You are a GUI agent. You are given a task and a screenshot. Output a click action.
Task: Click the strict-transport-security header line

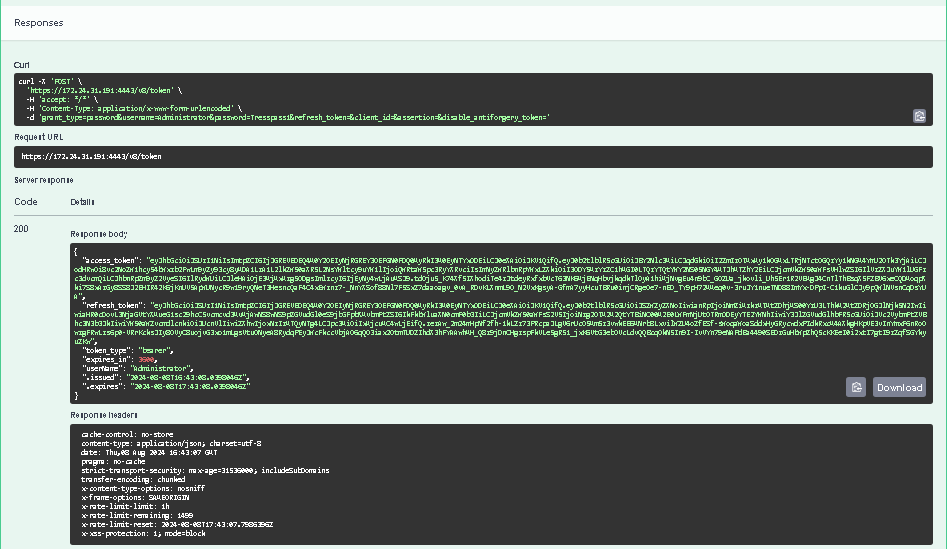click(205, 470)
